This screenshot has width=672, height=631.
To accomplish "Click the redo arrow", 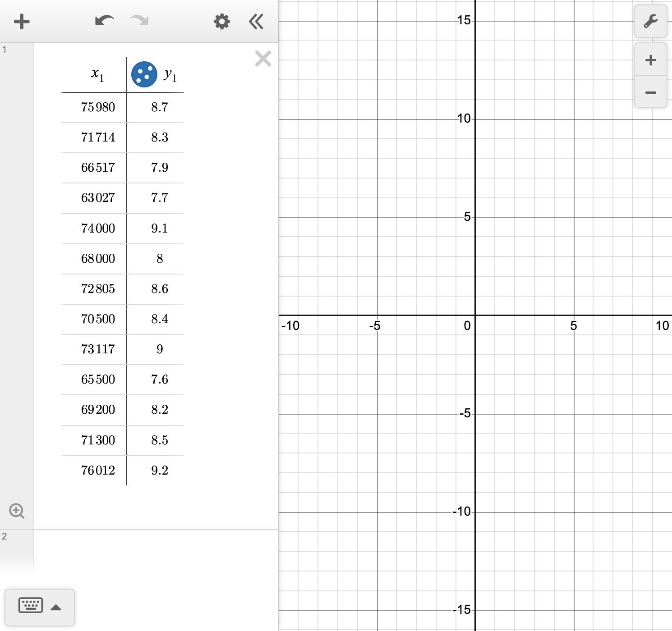I will [x=138, y=20].
